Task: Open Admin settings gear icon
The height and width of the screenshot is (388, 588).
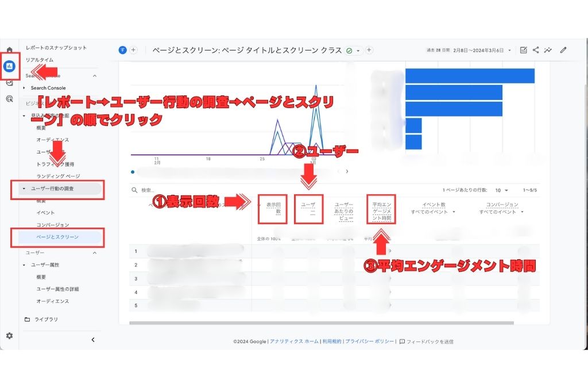Action: [9, 336]
